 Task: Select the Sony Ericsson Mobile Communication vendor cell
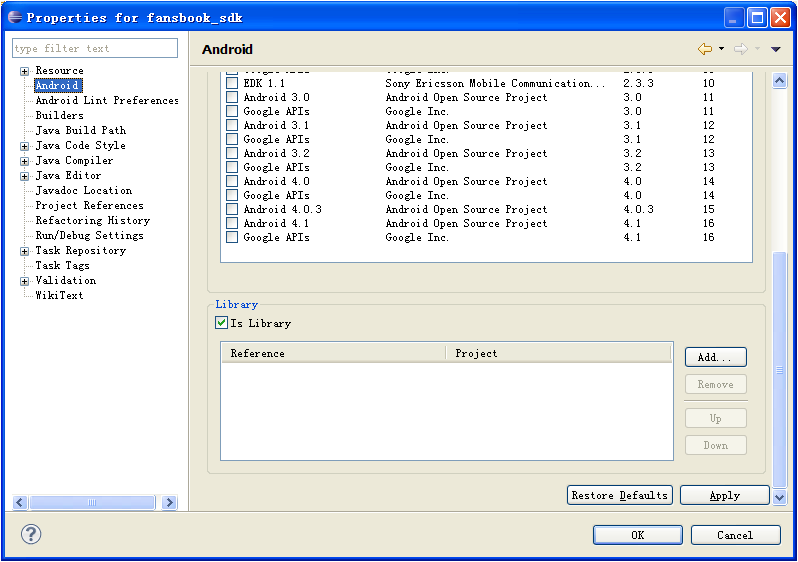click(x=495, y=83)
